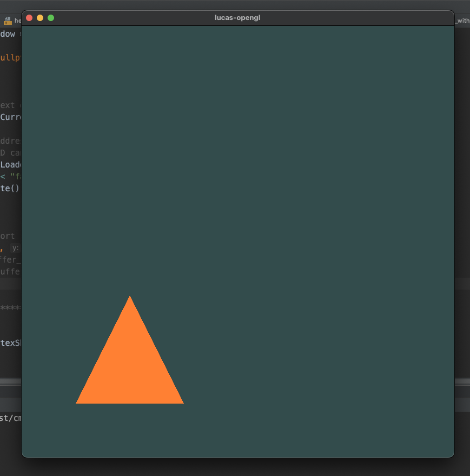This screenshot has height=476, width=470.
Task: Click the "dow" text near the editor top
Action: [7, 33]
